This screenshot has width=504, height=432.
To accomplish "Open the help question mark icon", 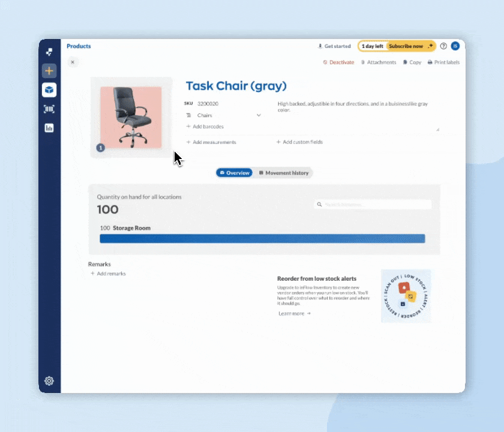I will pyautogui.click(x=443, y=46).
